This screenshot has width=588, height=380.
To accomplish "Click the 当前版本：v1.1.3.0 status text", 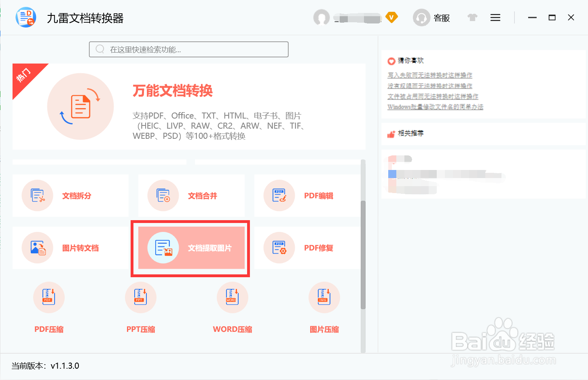I will pyautogui.click(x=45, y=366).
